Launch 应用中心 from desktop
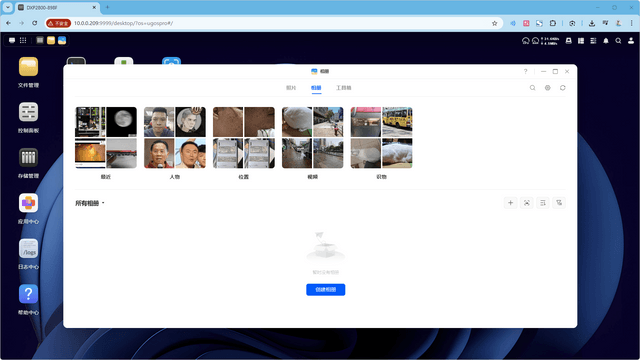 [28, 208]
